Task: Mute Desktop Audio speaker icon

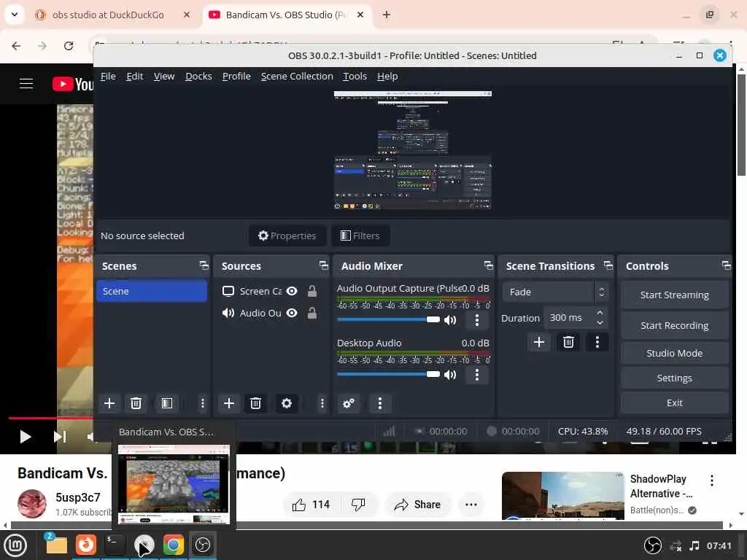Action: 450,375
